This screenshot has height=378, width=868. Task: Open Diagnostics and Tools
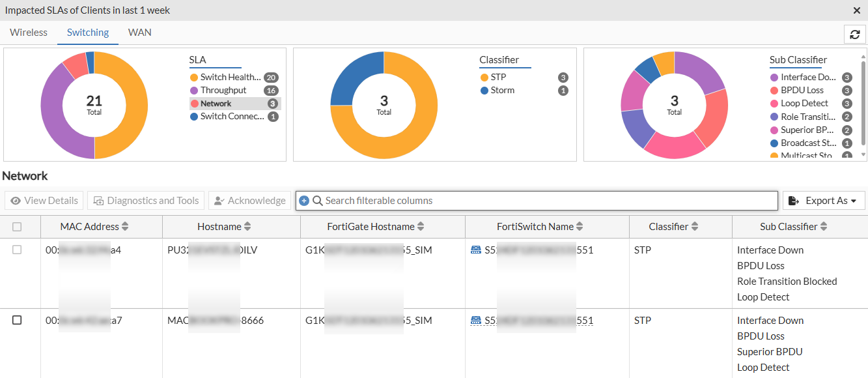(x=147, y=201)
